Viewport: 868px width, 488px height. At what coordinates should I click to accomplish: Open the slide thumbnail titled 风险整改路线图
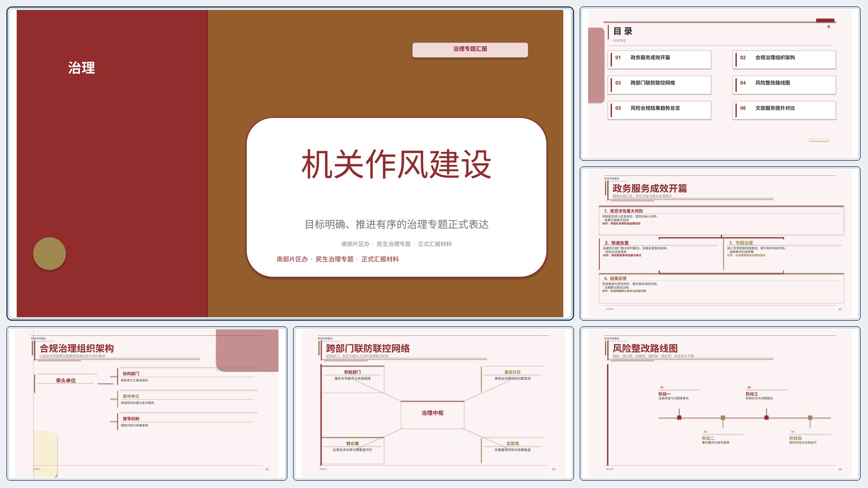click(x=720, y=404)
